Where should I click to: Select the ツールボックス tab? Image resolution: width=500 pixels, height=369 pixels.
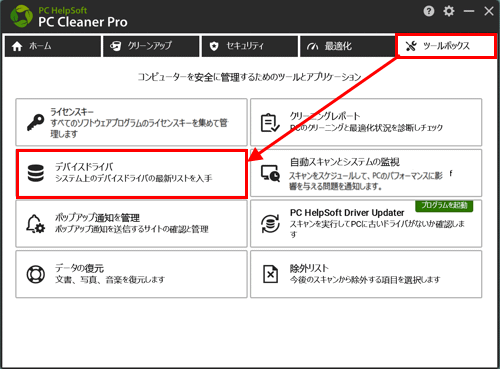pos(446,46)
